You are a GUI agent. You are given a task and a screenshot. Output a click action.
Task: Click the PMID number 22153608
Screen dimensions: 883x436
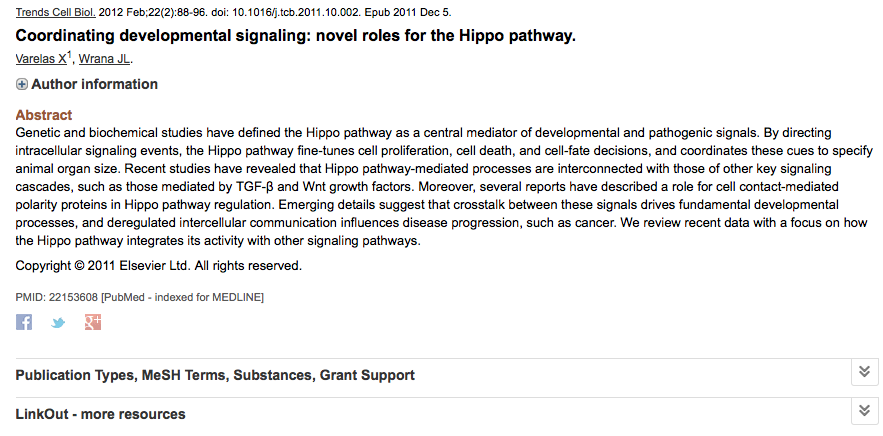pos(73,297)
